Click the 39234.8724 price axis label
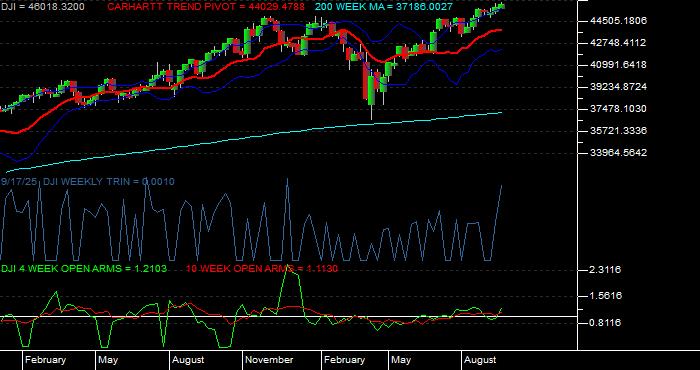 click(618, 87)
